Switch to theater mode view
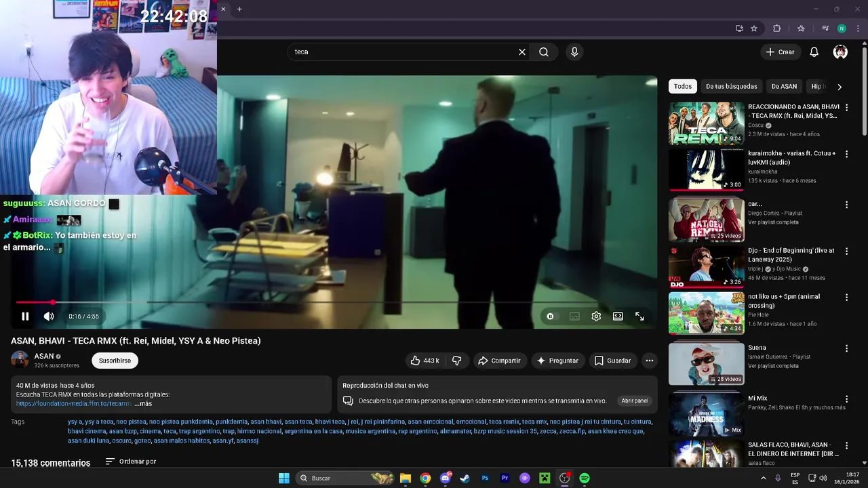The height and width of the screenshot is (488, 868). [x=618, y=317]
